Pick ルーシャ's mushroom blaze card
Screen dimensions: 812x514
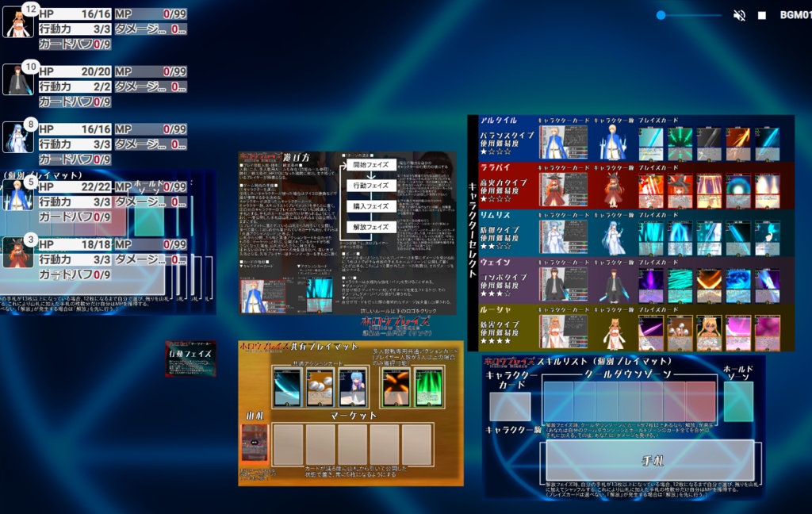[680, 332]
